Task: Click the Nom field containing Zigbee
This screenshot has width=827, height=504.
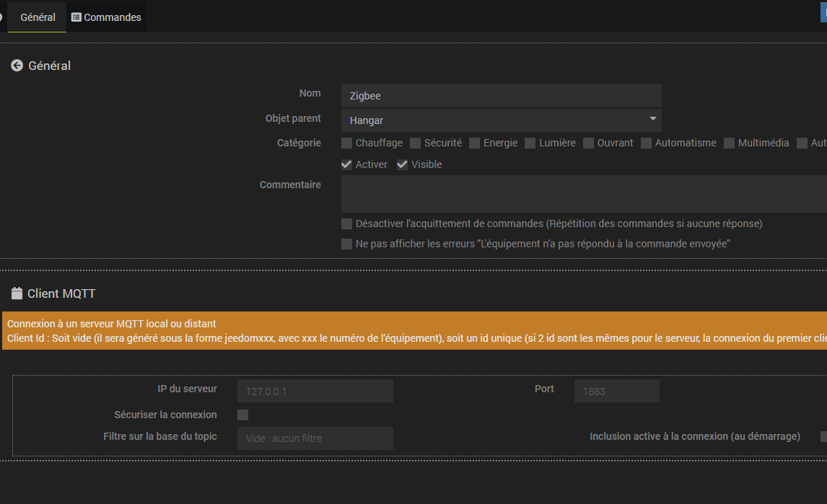Action: coord(501,95)
